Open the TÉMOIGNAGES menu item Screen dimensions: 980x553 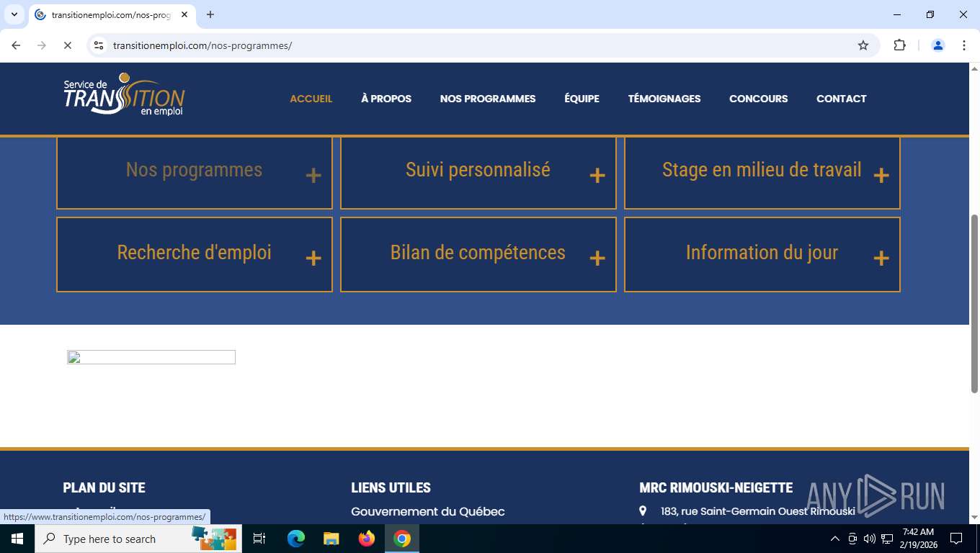point(664,99)
